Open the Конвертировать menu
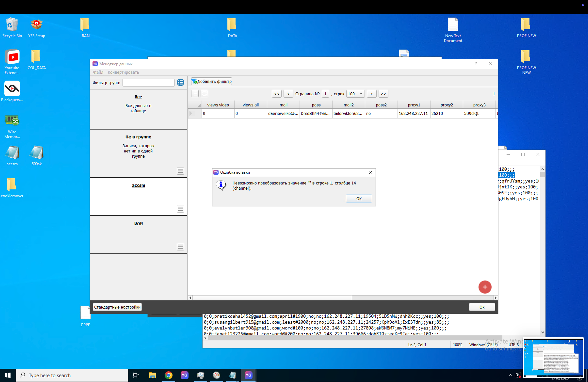588x382 pixels. (x=123, y=72)
